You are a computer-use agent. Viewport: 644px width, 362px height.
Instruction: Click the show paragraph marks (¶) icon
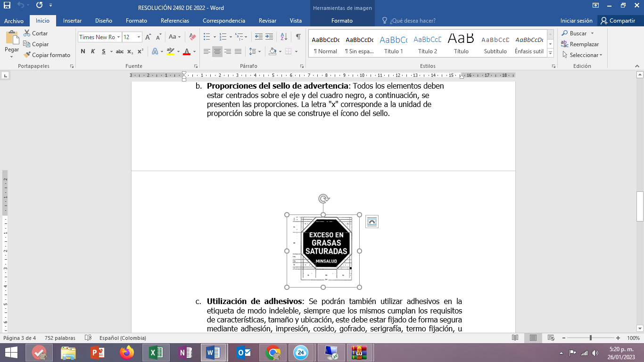coord(298,37)
